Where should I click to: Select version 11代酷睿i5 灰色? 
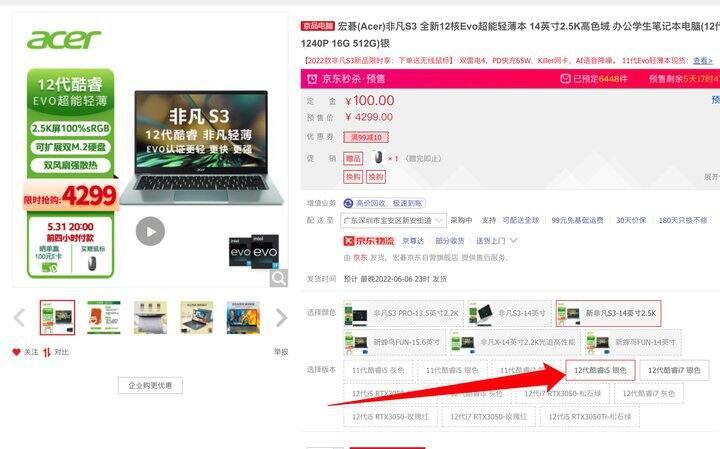378,370
